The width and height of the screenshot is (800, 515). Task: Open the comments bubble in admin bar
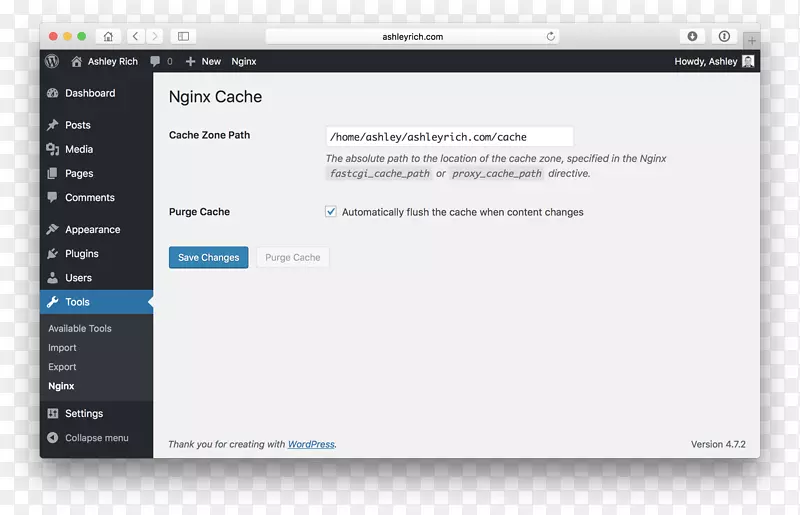tap(155, 62)
